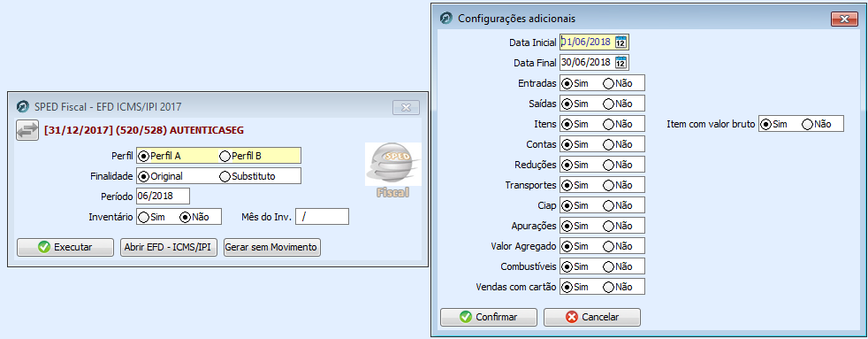Select Perfil A option
This screenshot has height=339, width=868.
click(x=160, y=156)
